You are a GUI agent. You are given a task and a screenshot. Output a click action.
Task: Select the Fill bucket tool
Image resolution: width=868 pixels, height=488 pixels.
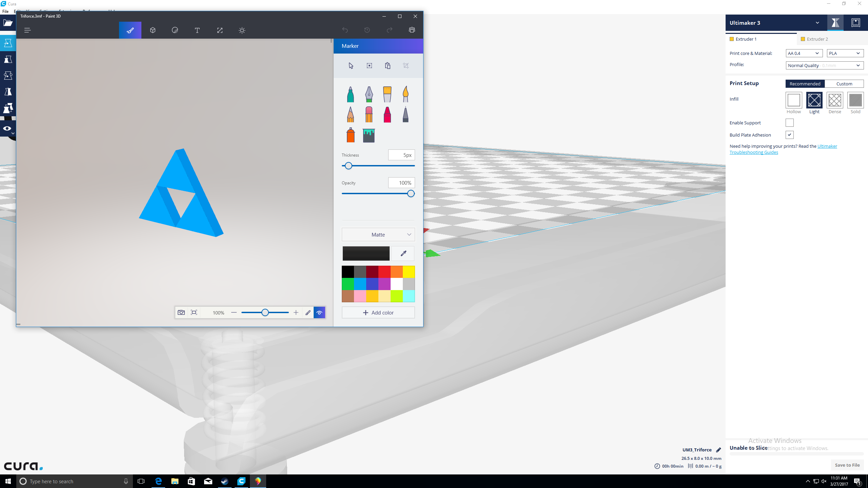click(x=369, y=136)
